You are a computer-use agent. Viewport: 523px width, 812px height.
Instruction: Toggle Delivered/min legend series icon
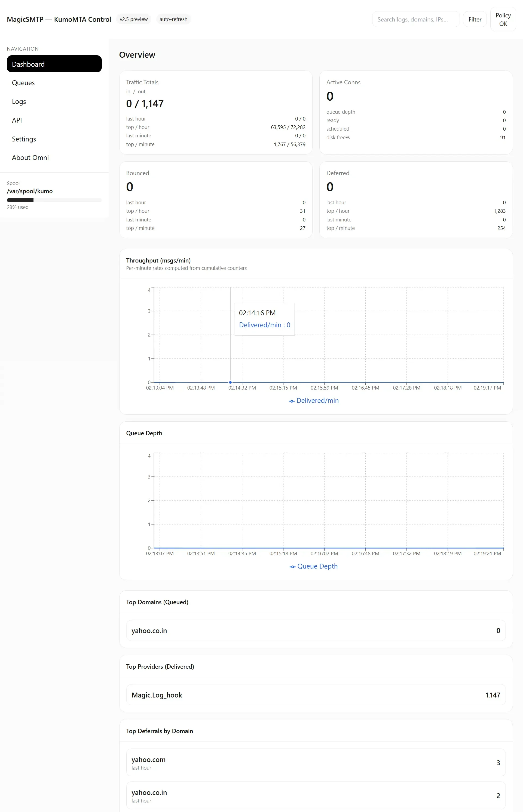tap(292, 401)
